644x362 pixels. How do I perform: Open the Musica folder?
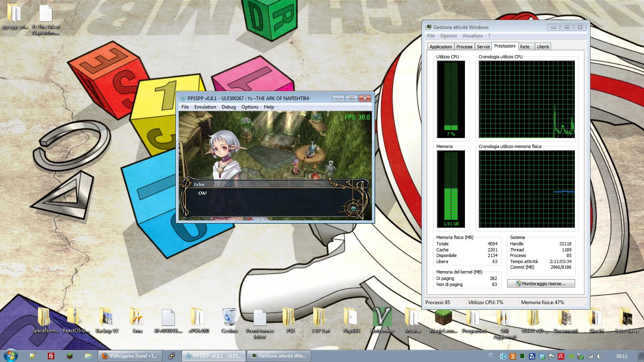(413, 321)
